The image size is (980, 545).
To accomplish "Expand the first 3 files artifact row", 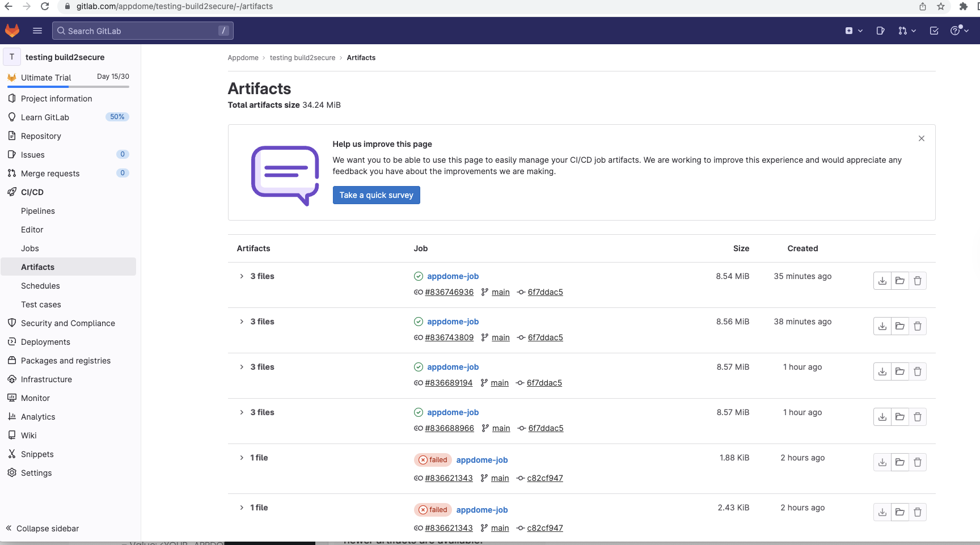I will [x=242, y=276].
